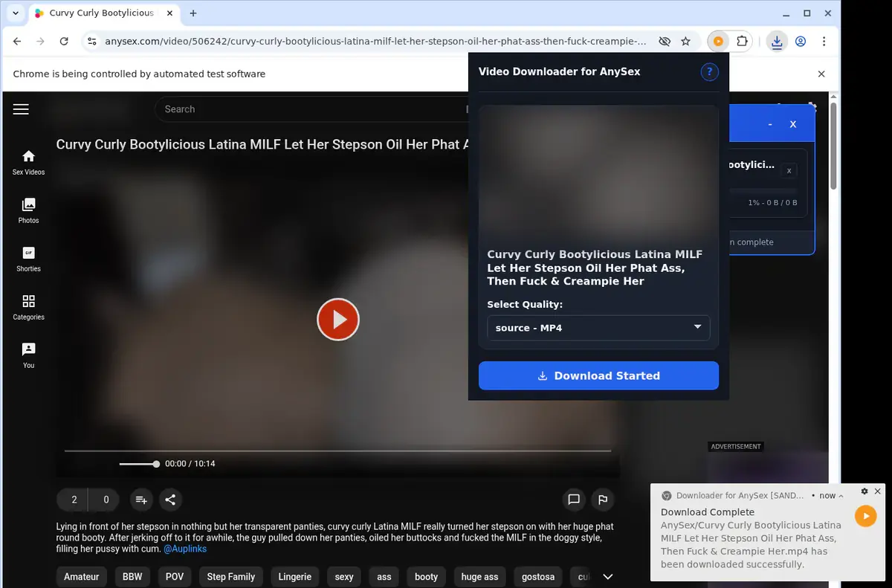This screenshot has width=892, height=588.
Task: Open the hamburger menu on the site
Action: pos(21,109)
